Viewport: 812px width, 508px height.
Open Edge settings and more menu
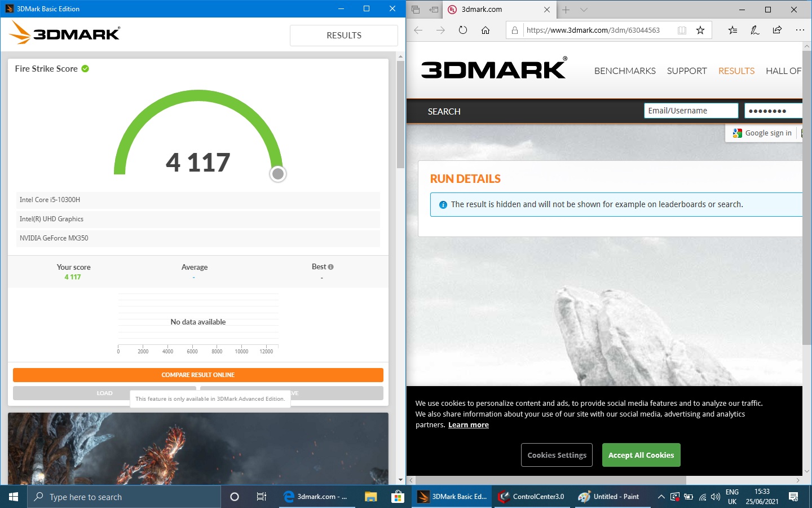pos(800,30)
